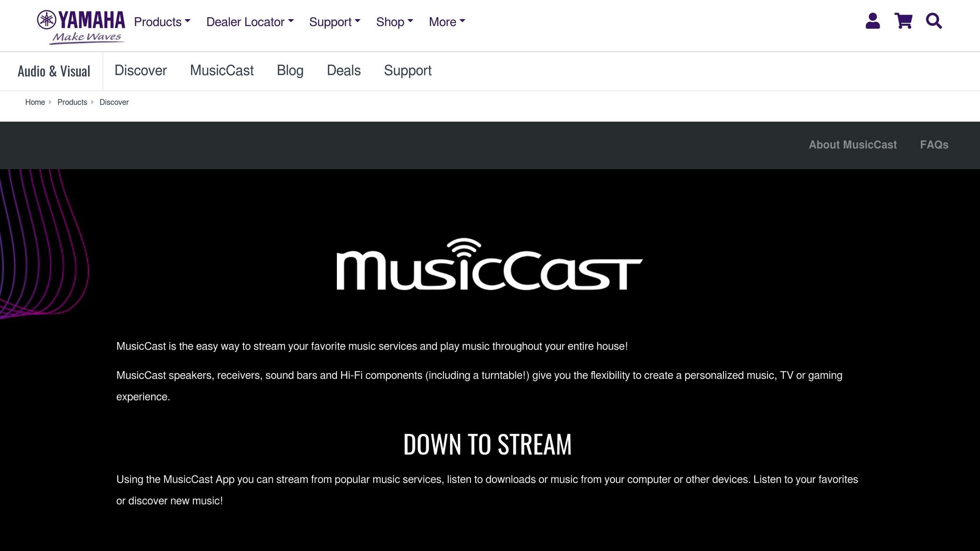The image size is (980, 551).
Task: Click the shopping cart icon
Action: [902, 21]
